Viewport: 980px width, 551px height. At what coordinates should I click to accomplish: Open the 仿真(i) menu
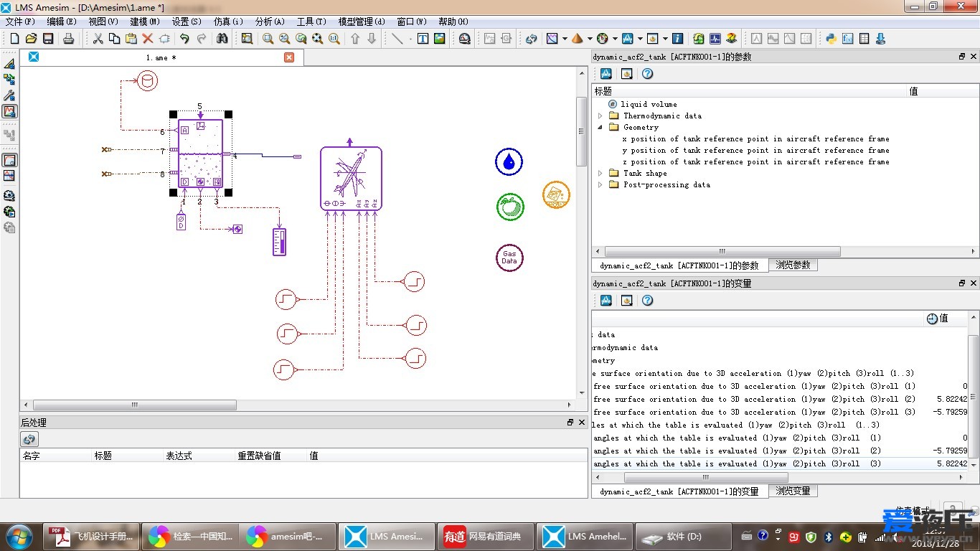click(x=228, y=22)
